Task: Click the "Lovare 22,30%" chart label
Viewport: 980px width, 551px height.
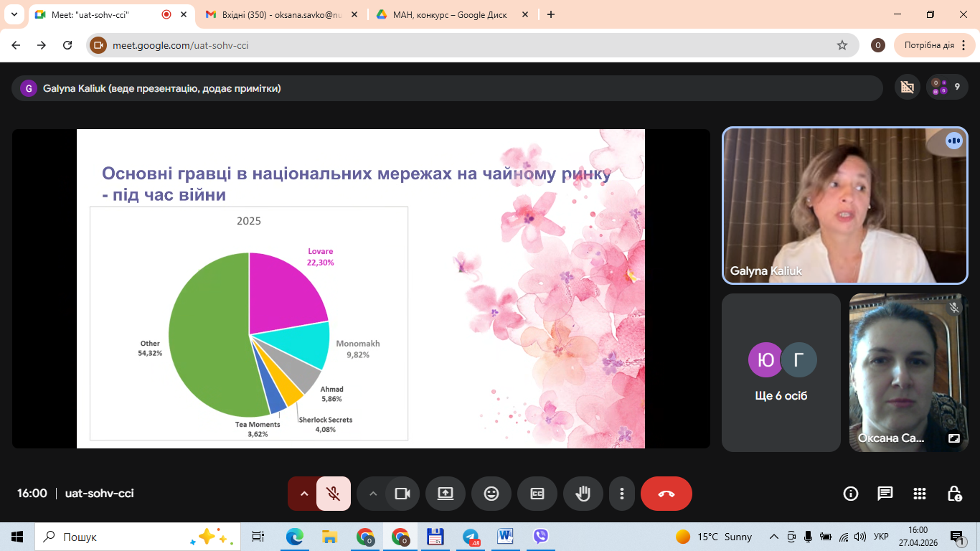Action: click(x=321, y=257)
